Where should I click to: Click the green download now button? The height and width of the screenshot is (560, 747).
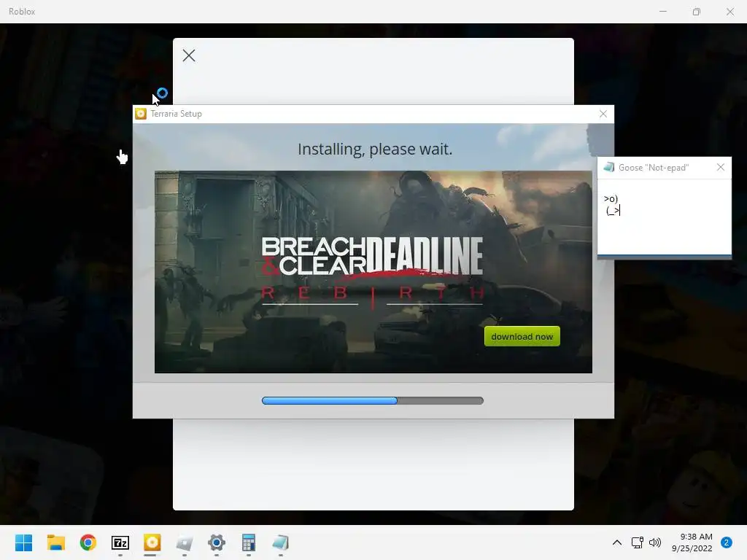pos(522,336)
